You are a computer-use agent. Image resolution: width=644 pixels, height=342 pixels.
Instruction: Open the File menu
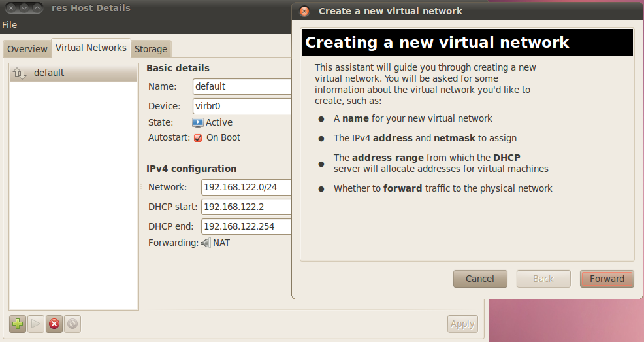[x=10, y=25]
